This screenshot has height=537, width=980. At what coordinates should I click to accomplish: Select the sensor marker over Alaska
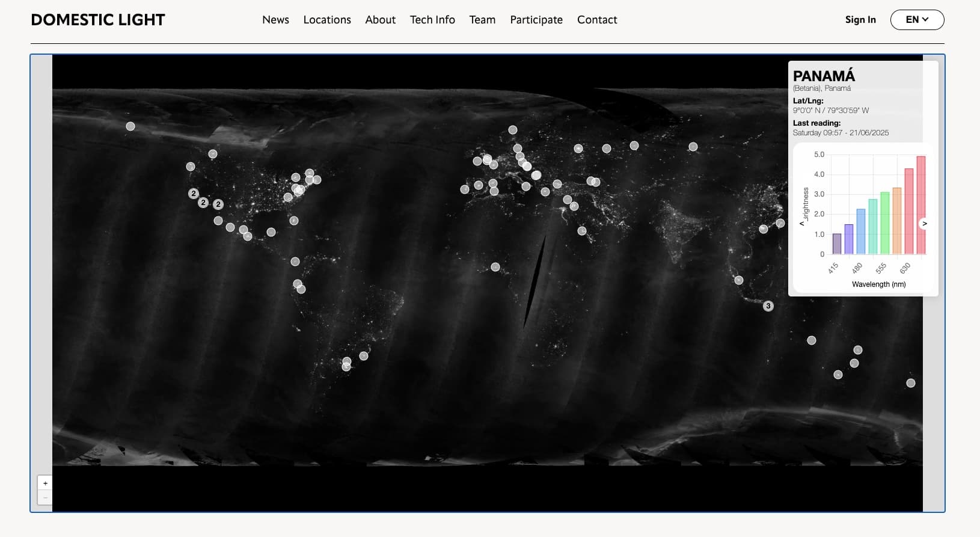(x=130, y=126)
